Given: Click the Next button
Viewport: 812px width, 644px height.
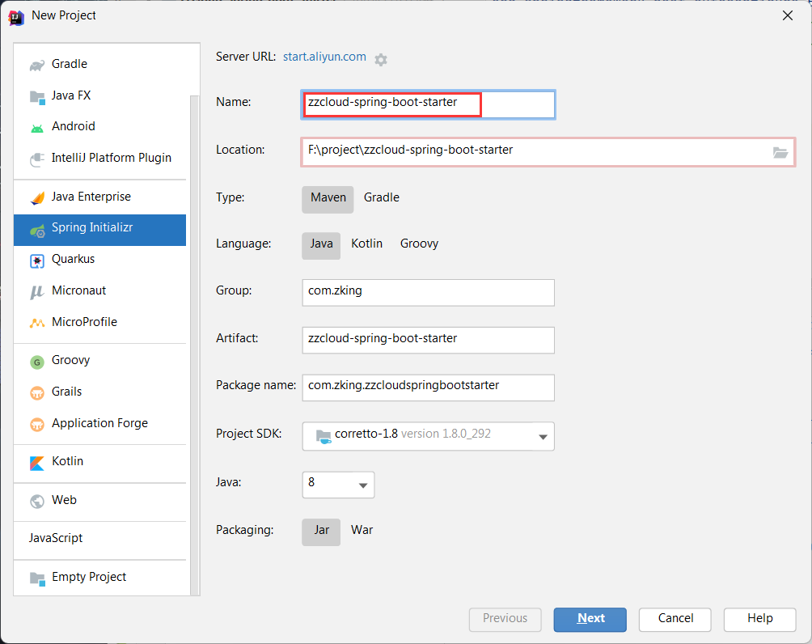Looking at the screenshot, I should tap(590, 619).
